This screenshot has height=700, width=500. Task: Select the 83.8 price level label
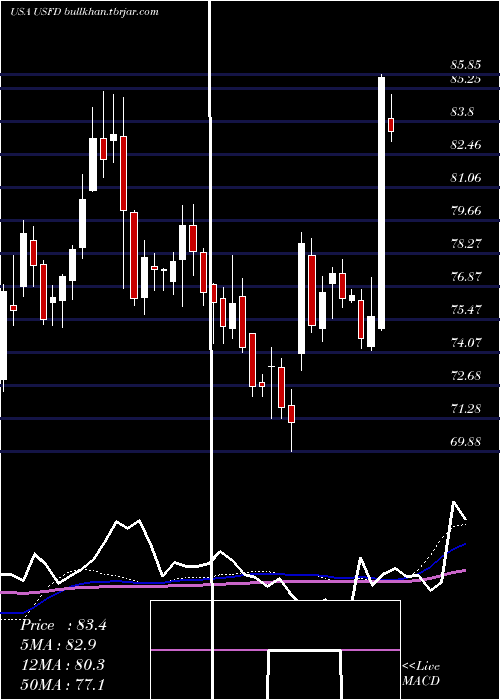pos(462,112)
